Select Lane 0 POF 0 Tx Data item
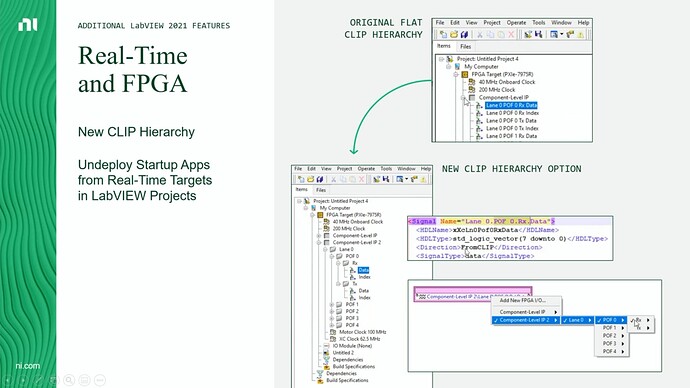The height and width of the screenshot is (388, 690). click(x=511, y=121)
